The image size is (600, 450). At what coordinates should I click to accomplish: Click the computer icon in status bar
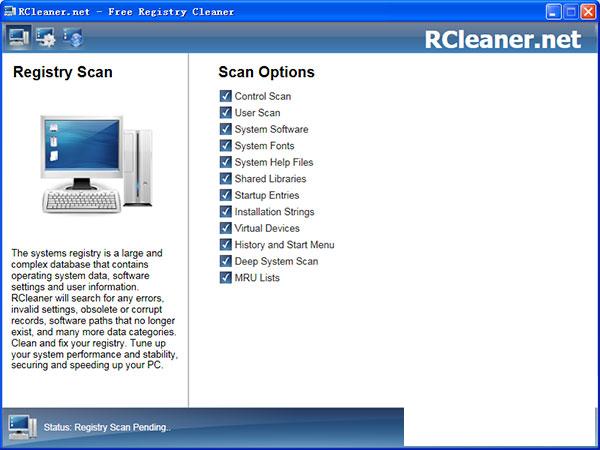[x=23, y=427]
